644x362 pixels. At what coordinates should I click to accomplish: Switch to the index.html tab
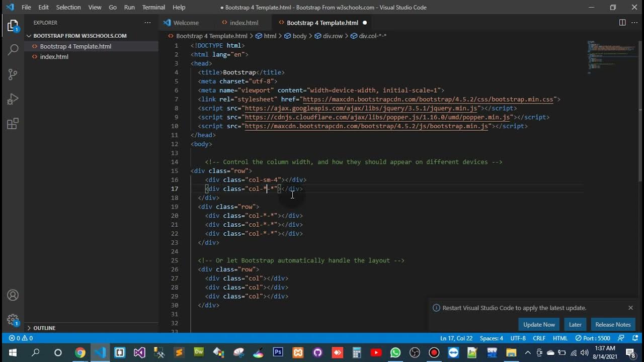244,23
